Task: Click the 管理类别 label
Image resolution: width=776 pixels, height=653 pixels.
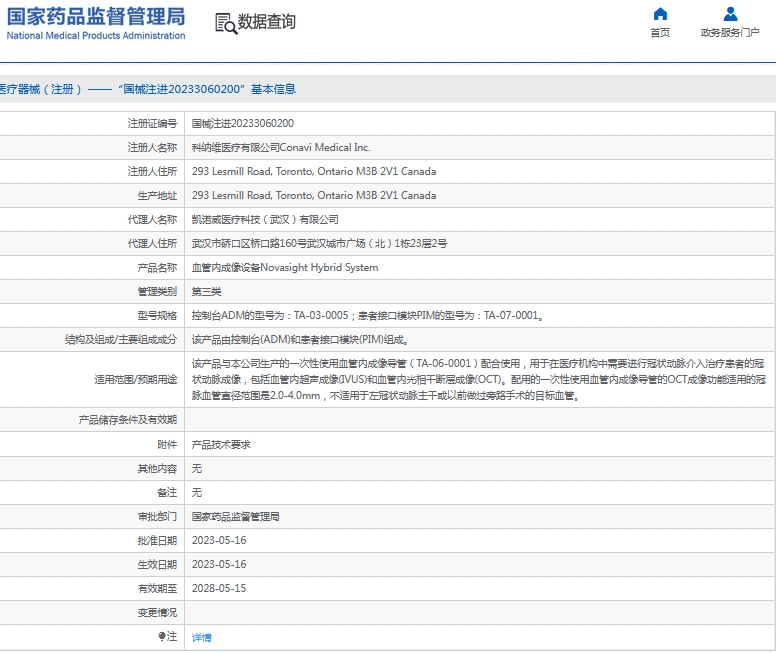Action: [157, 292]
